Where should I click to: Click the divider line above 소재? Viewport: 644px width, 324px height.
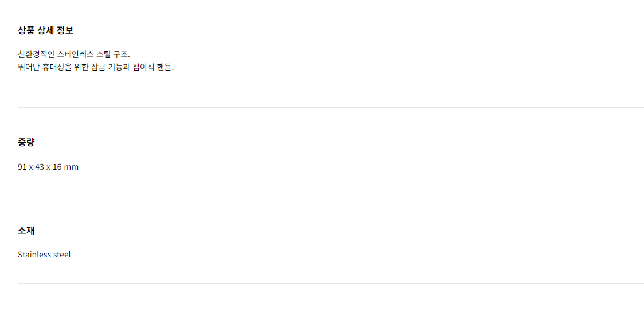331,196
